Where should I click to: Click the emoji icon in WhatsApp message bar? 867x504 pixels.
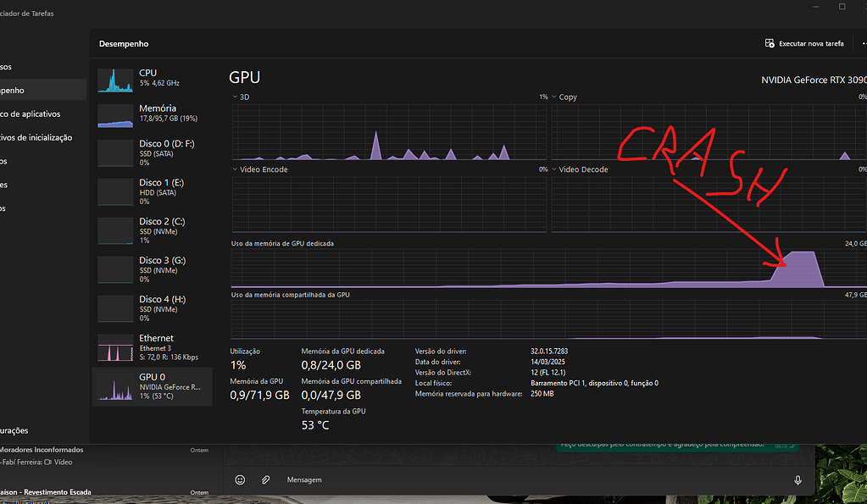240,479
